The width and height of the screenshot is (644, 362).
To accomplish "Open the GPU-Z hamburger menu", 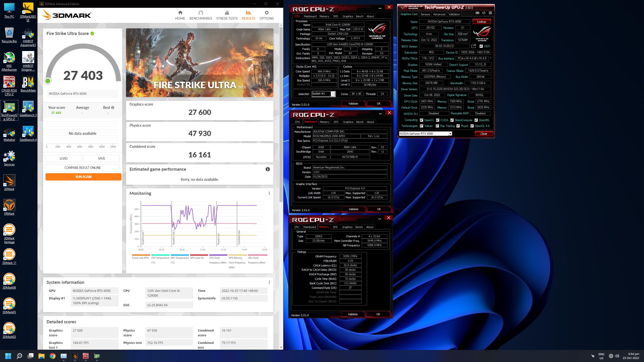I will pyautogui.click(x=490, y=13).
